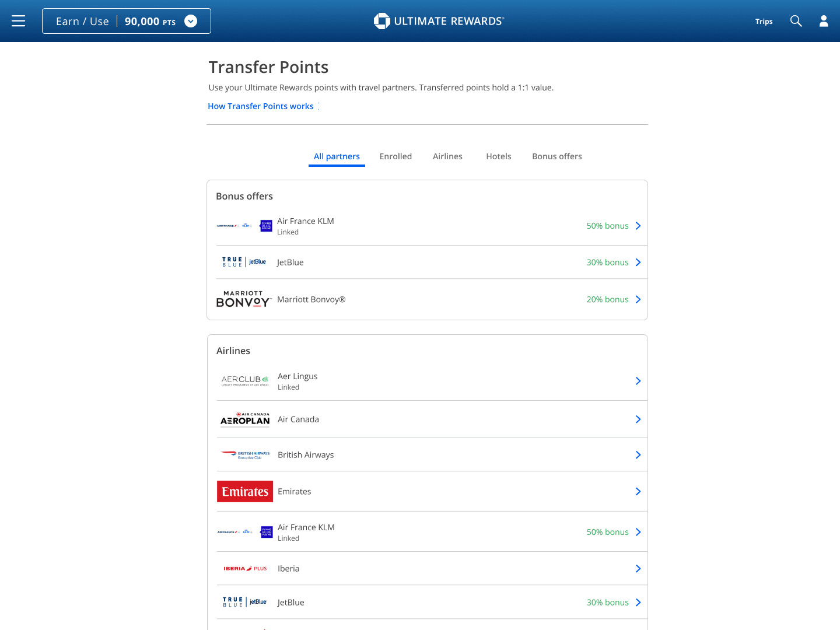The height and width of the screenshot is (630, 840).
Task: Click the 90,000 PTS balance text
Action: pos(150,22)
